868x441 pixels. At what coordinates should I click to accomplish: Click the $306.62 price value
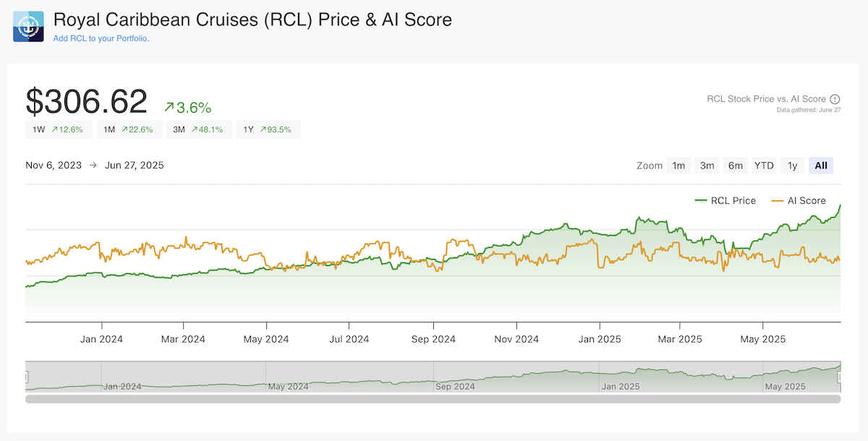[87, 102]
